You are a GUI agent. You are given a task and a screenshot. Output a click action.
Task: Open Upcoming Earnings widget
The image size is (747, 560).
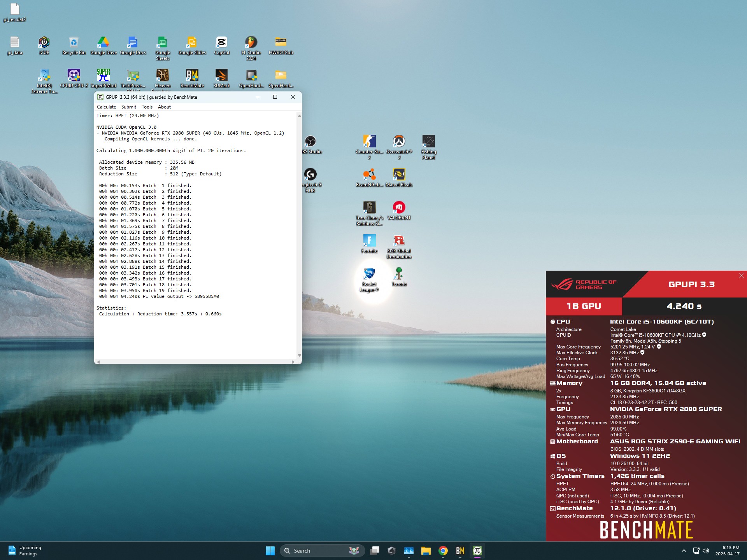pyautogui.click(x=25, y=551)
